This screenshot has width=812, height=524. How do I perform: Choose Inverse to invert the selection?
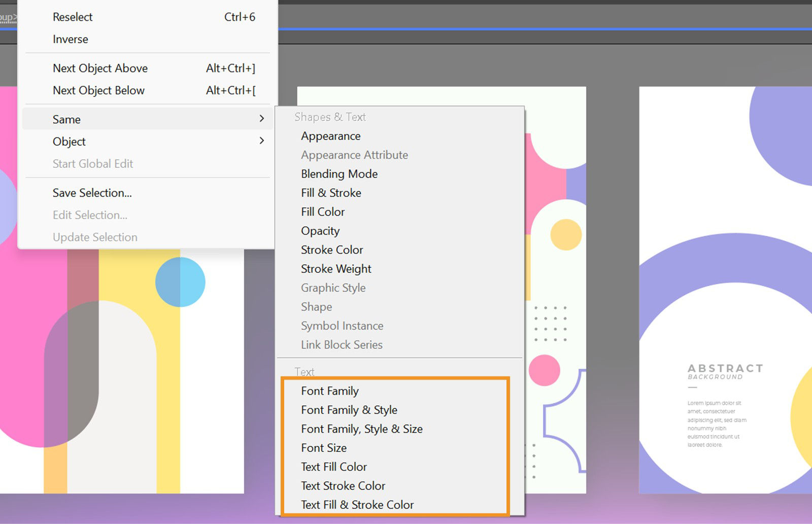point(70,39)
